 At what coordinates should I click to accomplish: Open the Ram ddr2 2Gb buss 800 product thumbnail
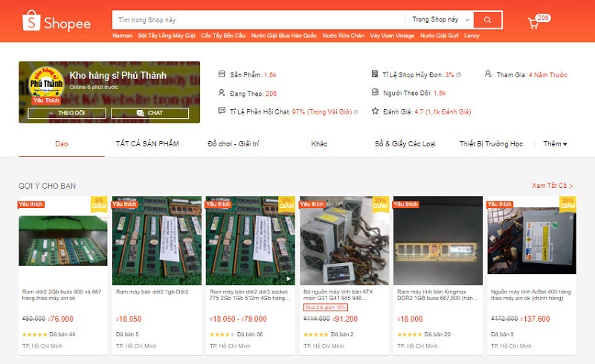[63, 241]
